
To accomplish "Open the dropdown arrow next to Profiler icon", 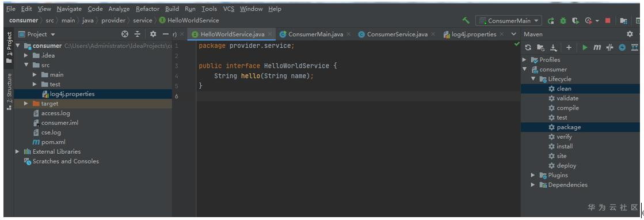I will 597,21.
